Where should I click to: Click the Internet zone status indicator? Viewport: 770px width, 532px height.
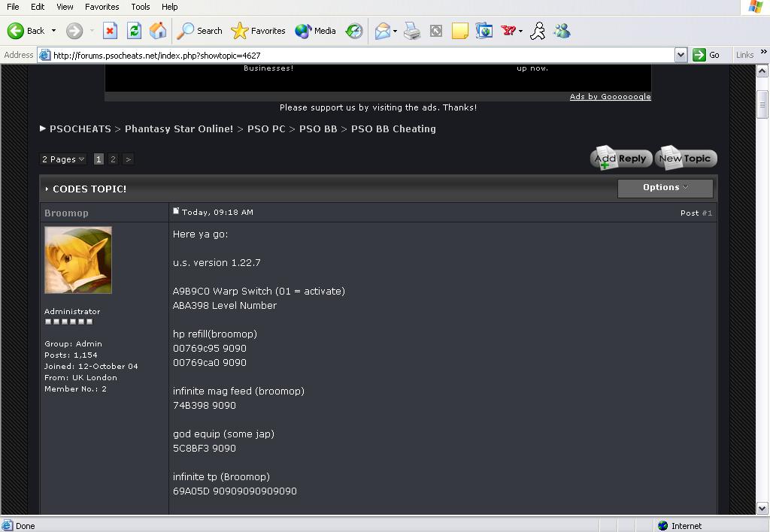click(x=680, y=526)
